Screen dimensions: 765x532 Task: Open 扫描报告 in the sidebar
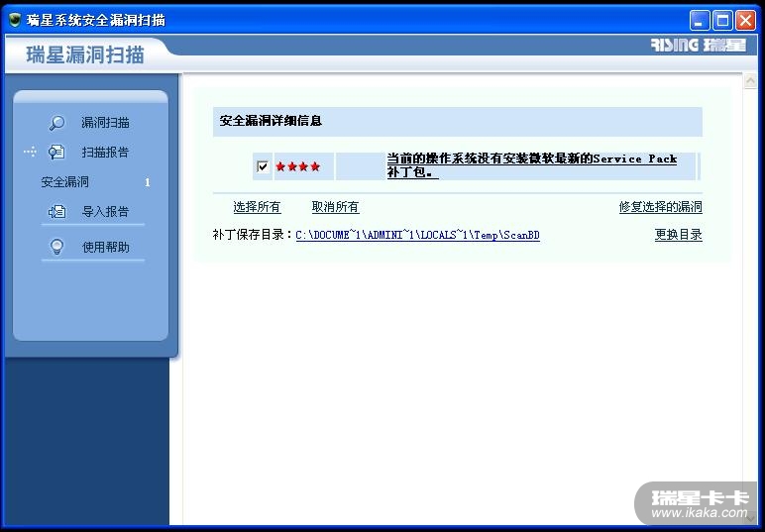105,153
